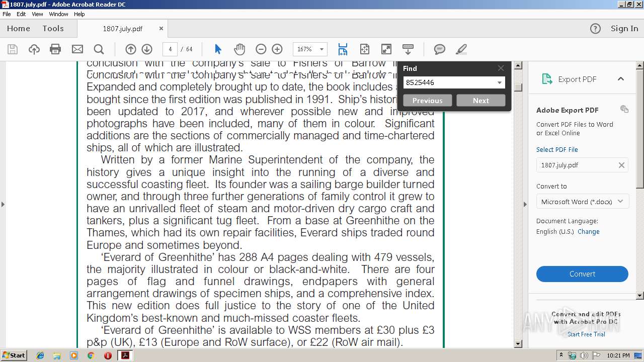The height and width of the screenshot is (362, 644).
Task: Select the highlight pen tool
Action: [x=461, y=49]
